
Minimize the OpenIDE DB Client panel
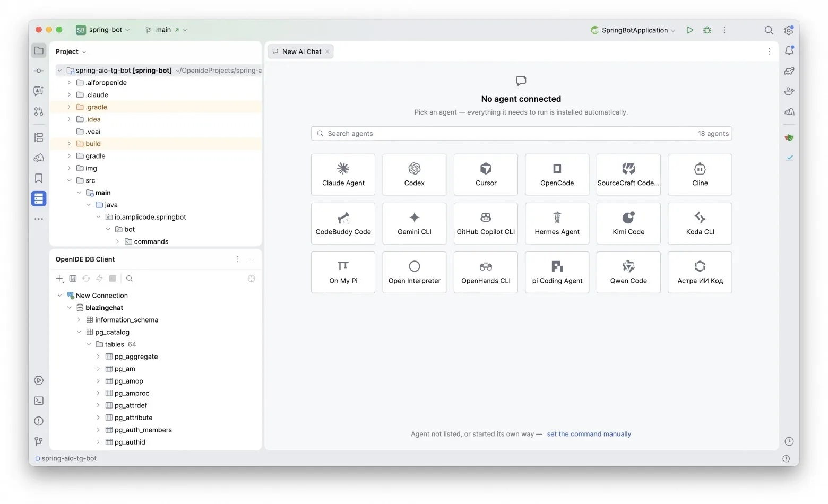[251, 259]
